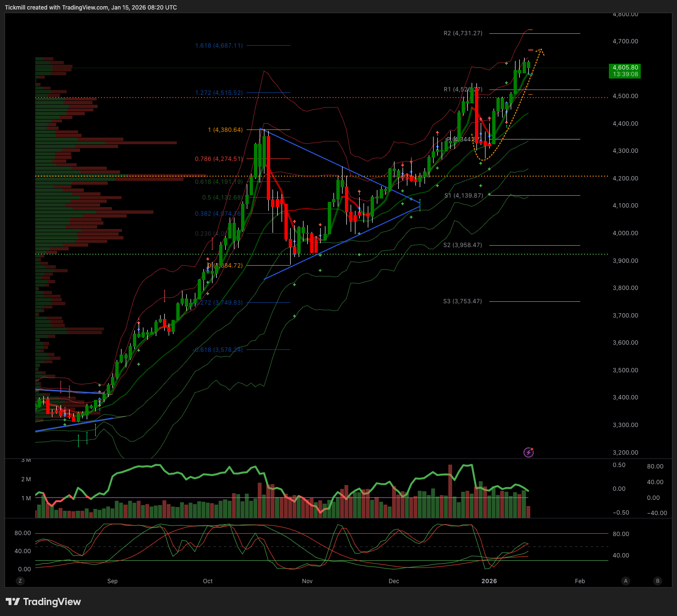The width and height of the screenshot is (677, 616).
Task: Click the purple lightning bolt event icon
Action: point(528,452)
